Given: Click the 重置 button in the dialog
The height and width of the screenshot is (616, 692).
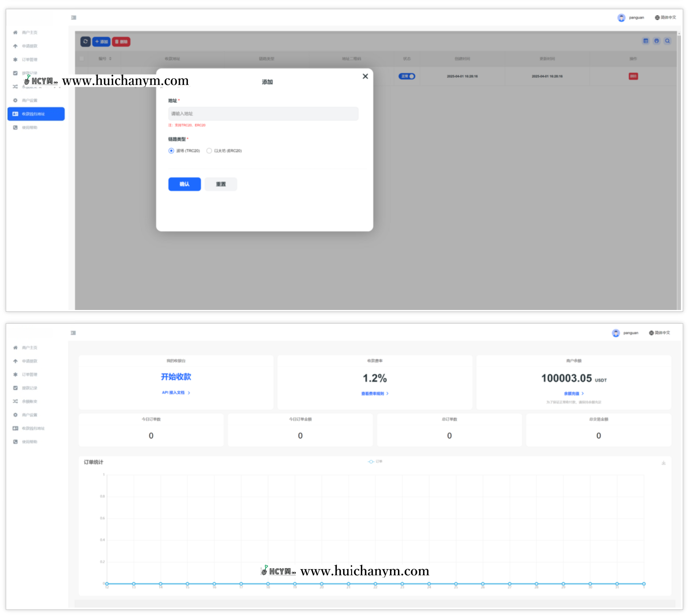Looking at the screenshot, I should (x=221, y=184).
